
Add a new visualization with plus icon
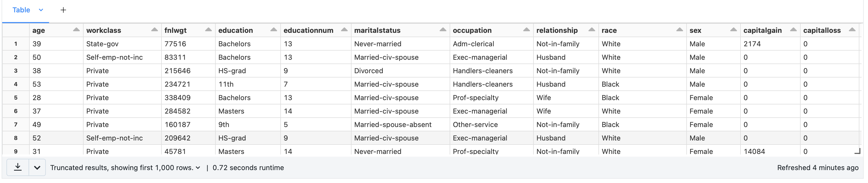click(x=63, y=10)
